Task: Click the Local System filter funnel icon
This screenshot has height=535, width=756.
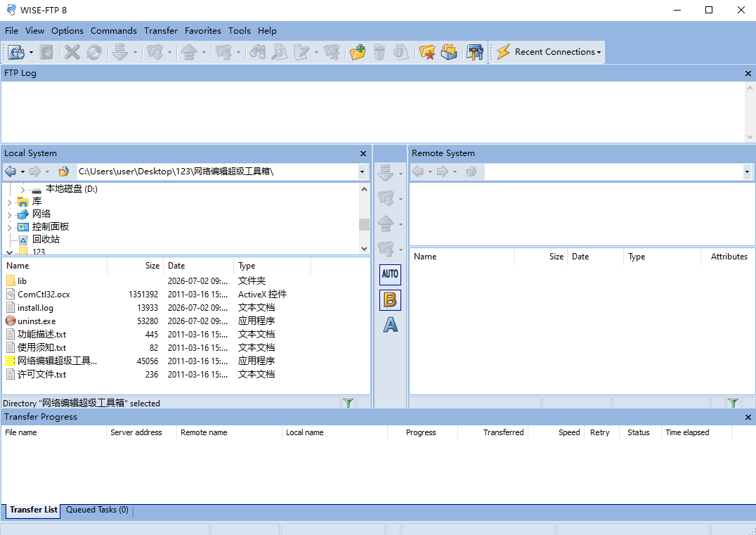Action: 348,403
